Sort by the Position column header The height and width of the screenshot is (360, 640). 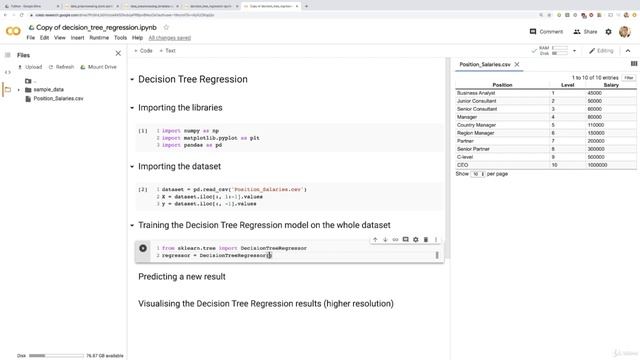502,85
